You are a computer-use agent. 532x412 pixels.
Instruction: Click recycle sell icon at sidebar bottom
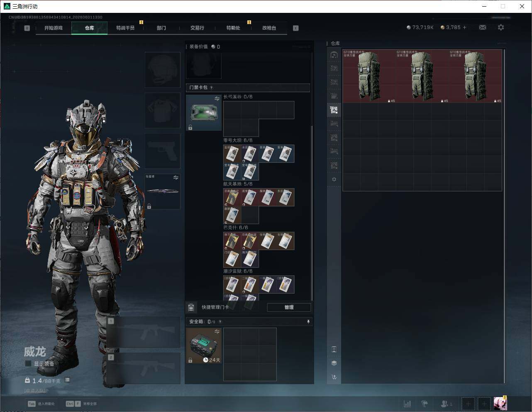334,377
